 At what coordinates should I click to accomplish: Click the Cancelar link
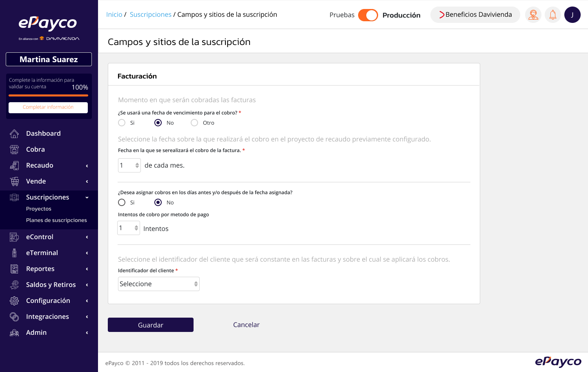[246, 325]
